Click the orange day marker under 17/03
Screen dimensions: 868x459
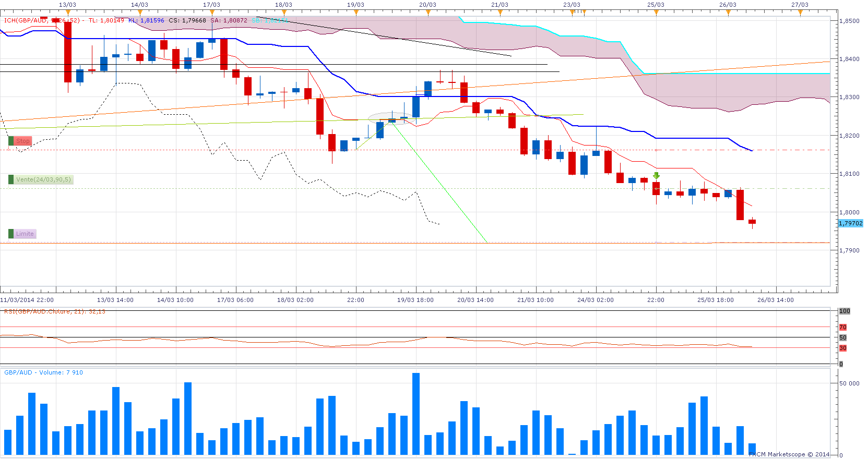[x=212, y=13]
